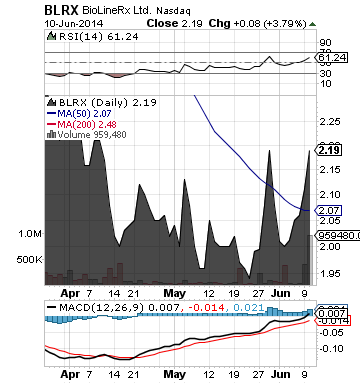Click the RSI axis label 30
This screenshot has height=384, width=360.
325,74
